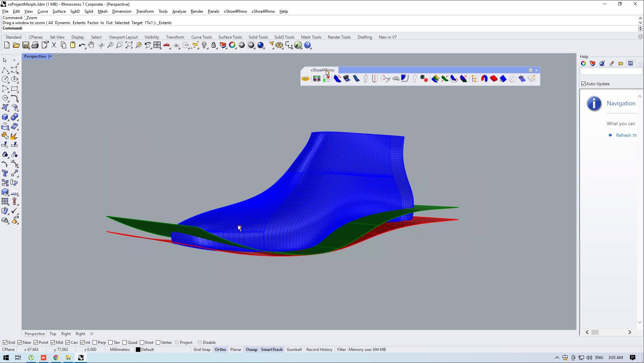Image resolution: width=644 pixels, height=363 pixels.
Task: Open the CPlane coordinate dropdown
Action: [x=8, y=350]
